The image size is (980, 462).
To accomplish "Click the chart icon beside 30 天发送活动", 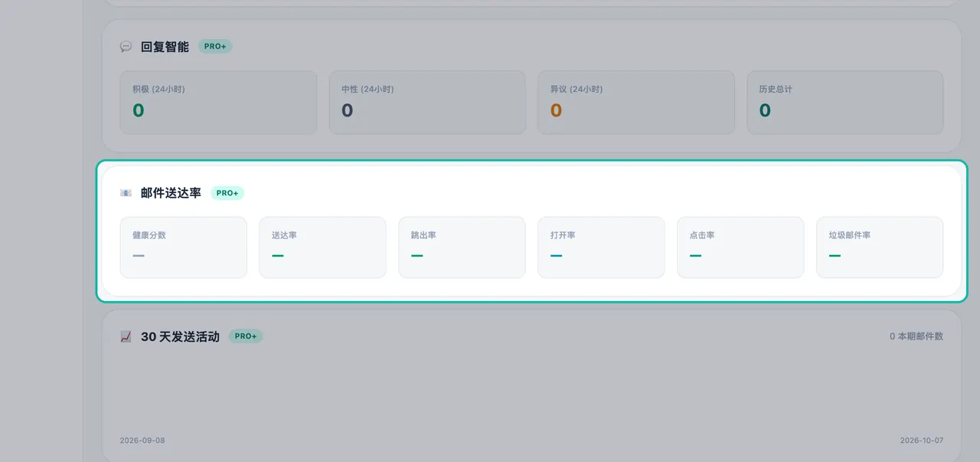I will 126,336.
